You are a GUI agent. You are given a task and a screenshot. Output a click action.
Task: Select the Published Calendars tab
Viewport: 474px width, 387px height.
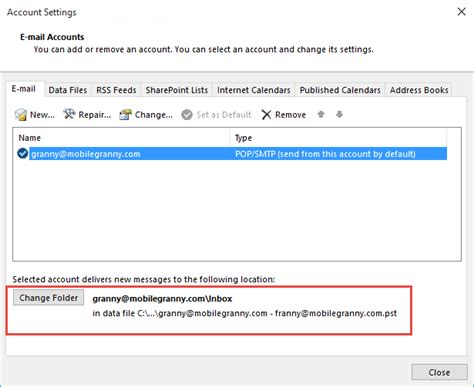[340, 90]
